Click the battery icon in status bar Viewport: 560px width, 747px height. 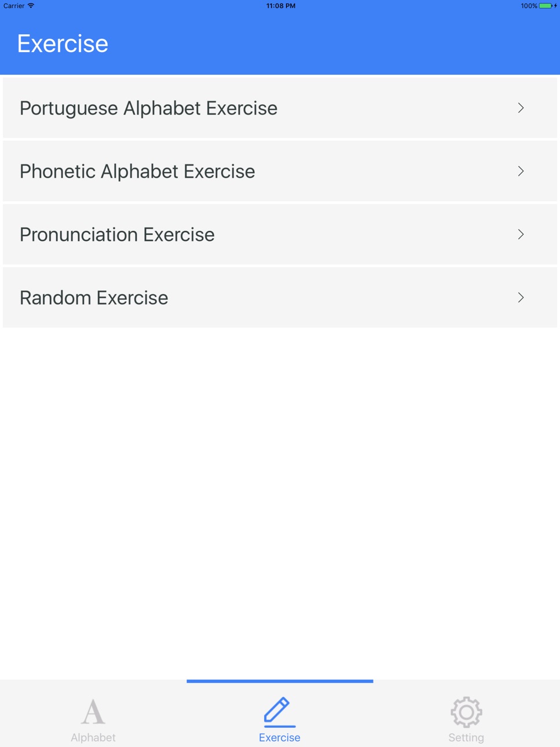[x=546, y=6]
